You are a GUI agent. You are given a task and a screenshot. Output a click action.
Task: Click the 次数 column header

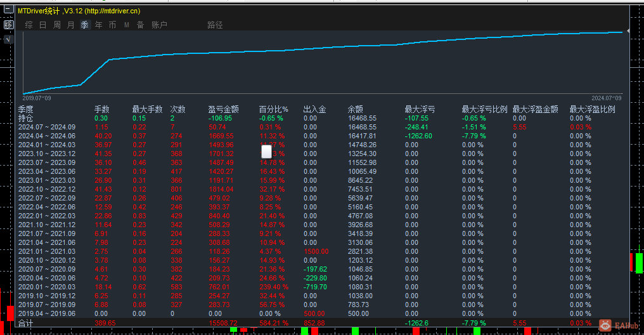pos(178,109)
